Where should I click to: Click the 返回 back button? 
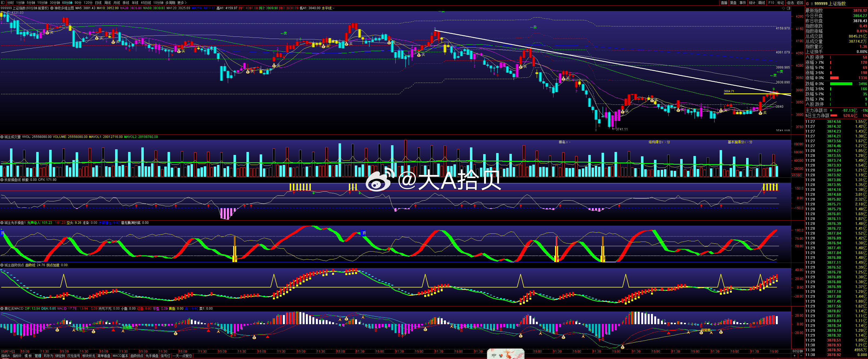(x=800, y=3)
